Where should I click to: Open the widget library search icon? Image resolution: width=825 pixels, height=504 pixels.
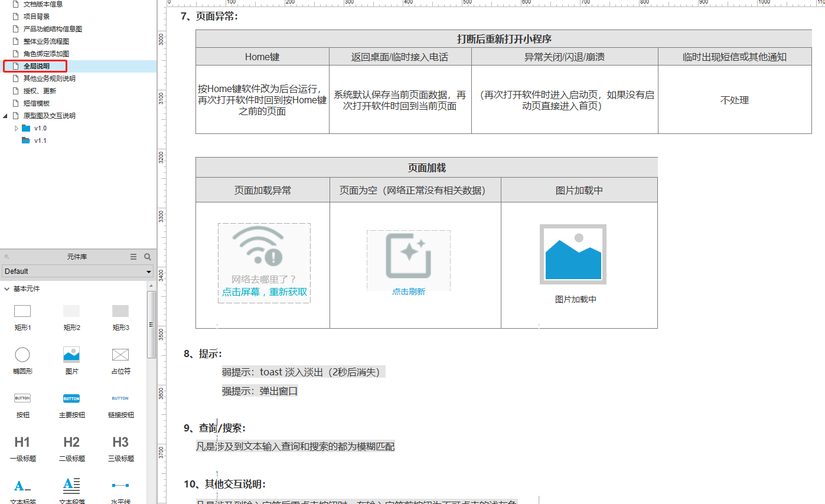pos(147,257)
